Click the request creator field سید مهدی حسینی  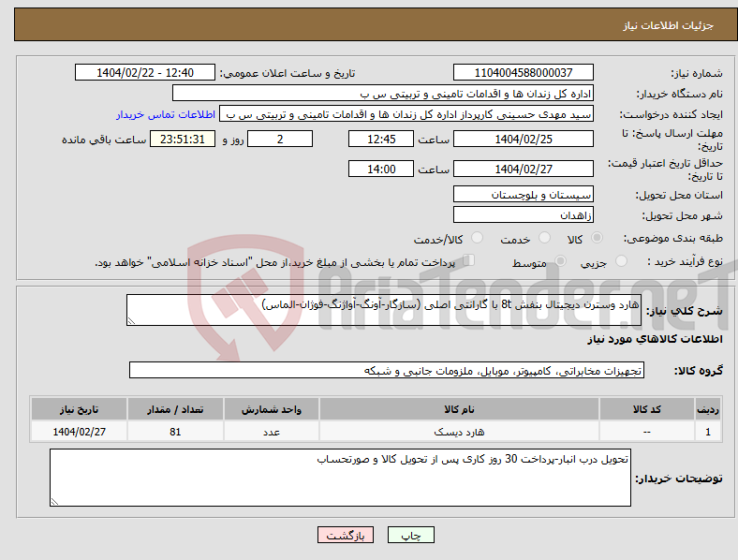click(x=406, y=114)
